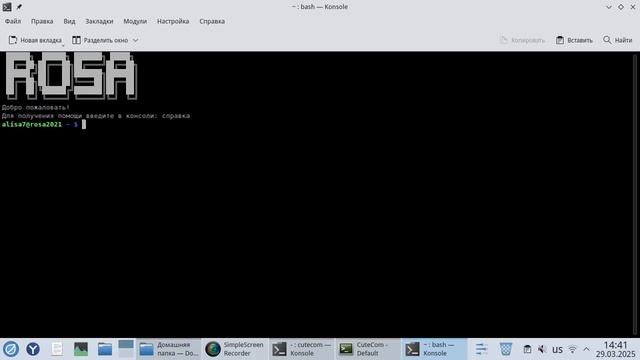
Task: Click the Вставить toolbar button
Action: pos(574,40)
